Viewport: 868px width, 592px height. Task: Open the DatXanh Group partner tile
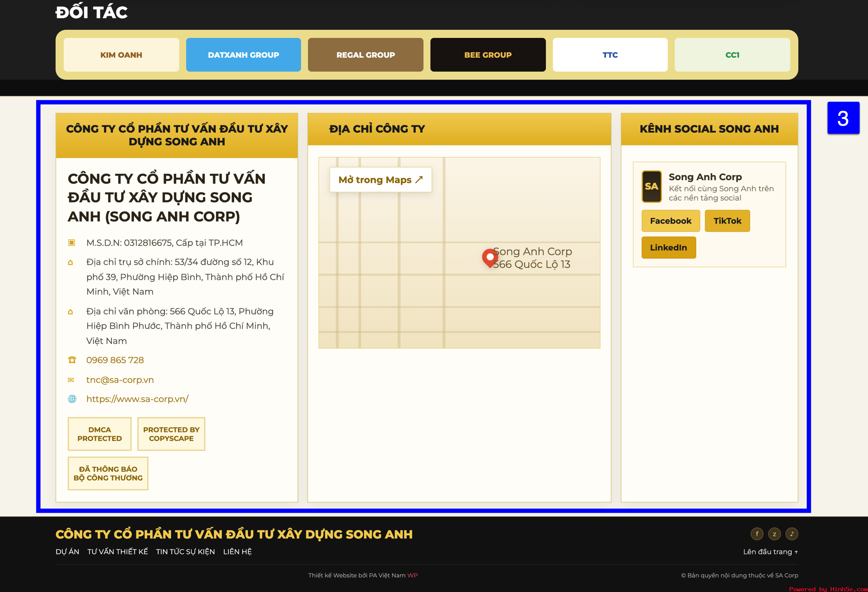[243, 55]
